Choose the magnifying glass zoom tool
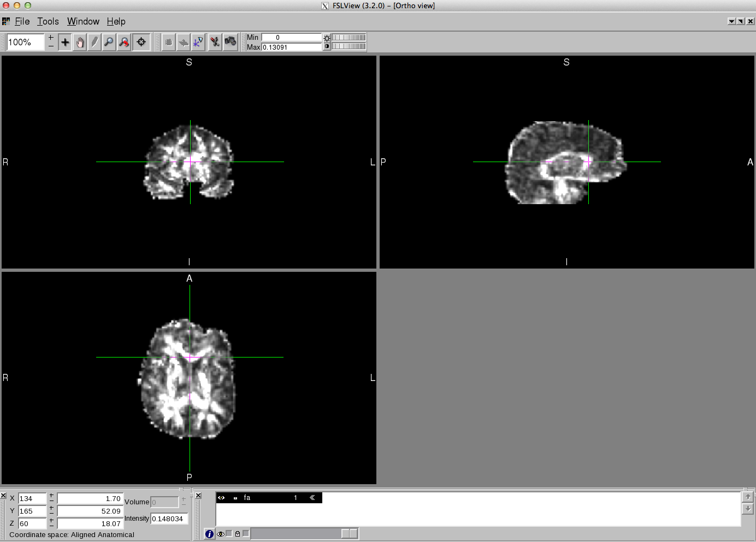 (x=109, y=42)
